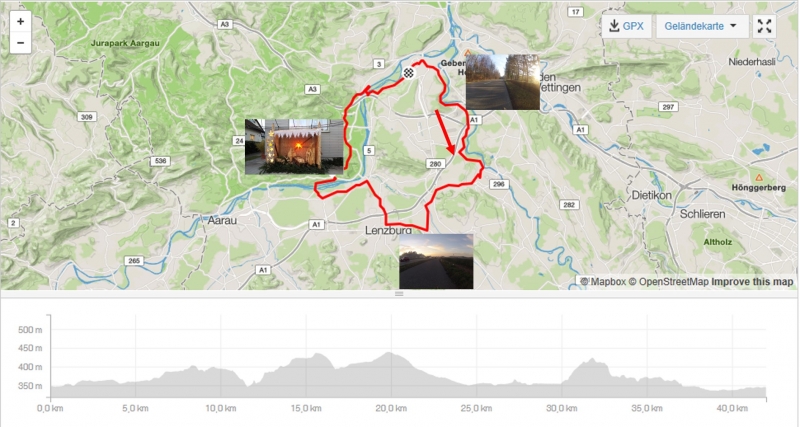The image size is (800, 427).
Task: Enter fullscreen map view
Action: click(x=764, y=26)
